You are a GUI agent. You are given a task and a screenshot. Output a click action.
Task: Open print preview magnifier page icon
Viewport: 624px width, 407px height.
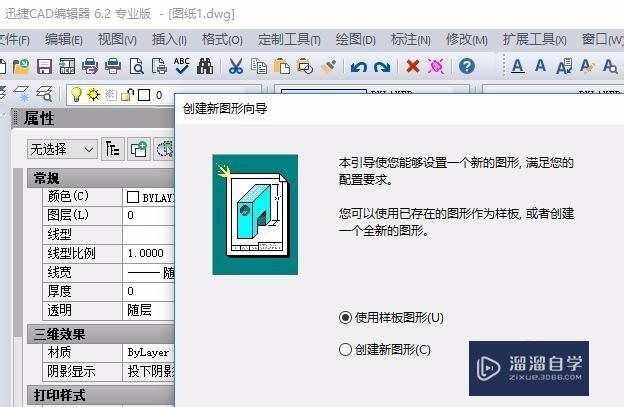pyautogui.click(x=136, y=66)
